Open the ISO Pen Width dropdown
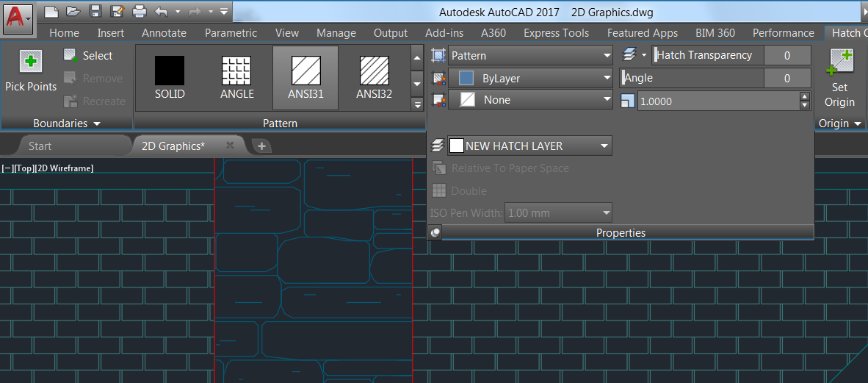 [559, 212]
